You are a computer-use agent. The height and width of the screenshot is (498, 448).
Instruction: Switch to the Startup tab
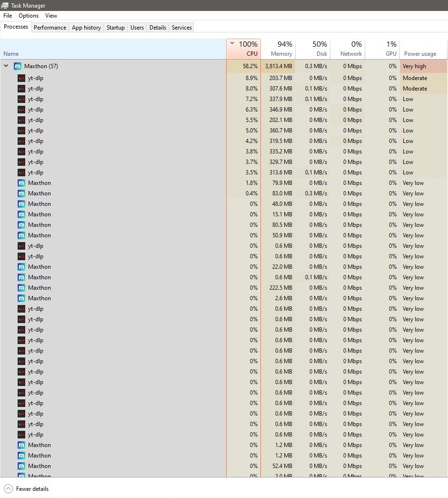[115, 28]
